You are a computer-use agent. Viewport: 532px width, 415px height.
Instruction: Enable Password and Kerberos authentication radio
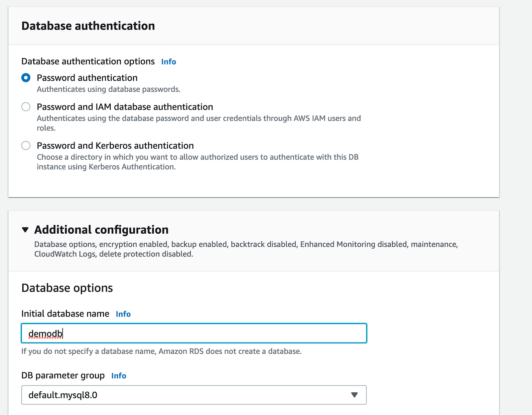[26, 146]
